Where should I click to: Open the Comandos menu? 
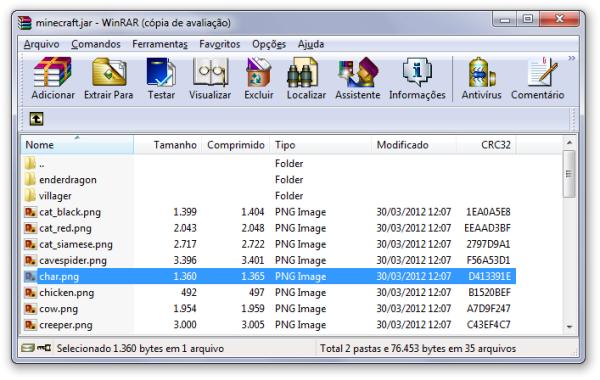(x=96, y=44)
